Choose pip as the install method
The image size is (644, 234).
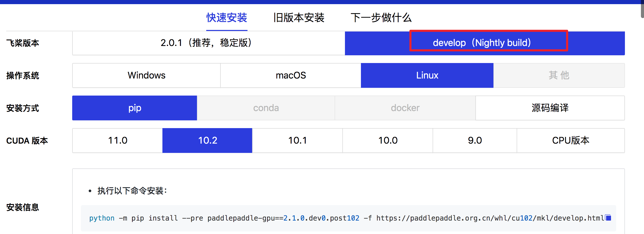pyautogui.click(x=134, y=108)
